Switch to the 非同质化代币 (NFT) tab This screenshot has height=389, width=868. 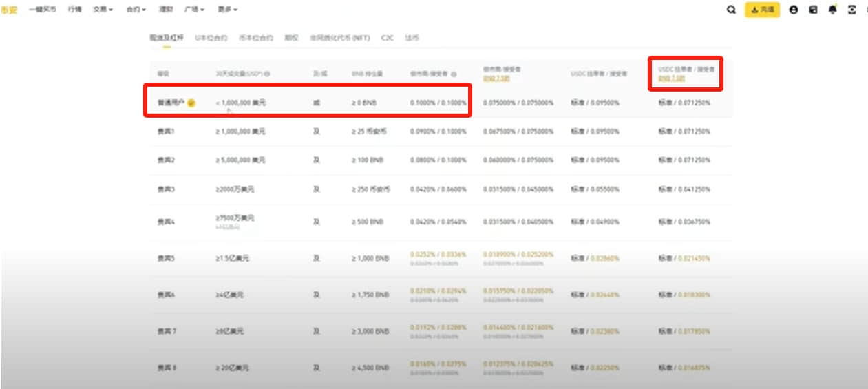point(340,38)
